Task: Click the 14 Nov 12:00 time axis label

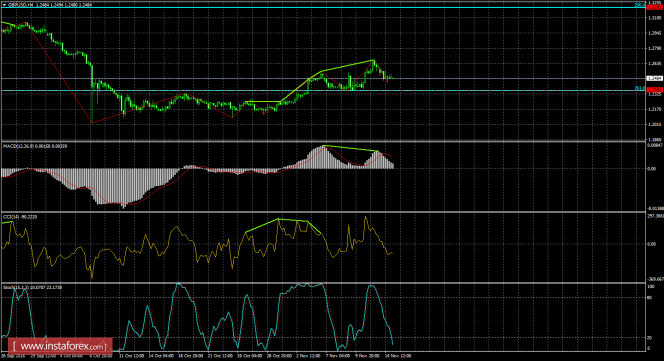Action: pyautogui.click(x=398, y=356)
